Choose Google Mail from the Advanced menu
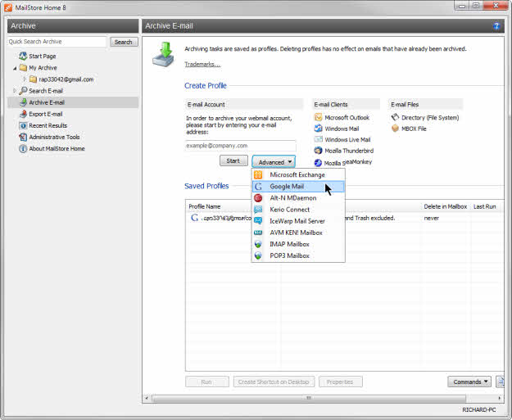 coord(298,187)
